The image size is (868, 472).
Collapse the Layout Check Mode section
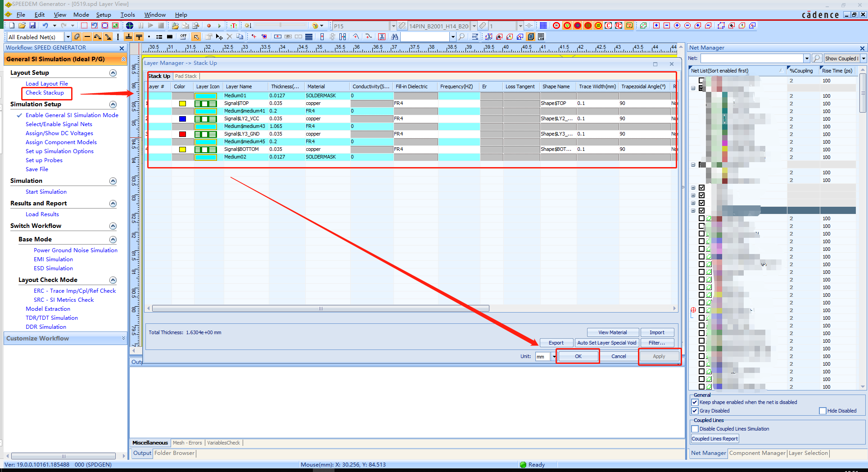pyautogui.click(x=113, y=280)
